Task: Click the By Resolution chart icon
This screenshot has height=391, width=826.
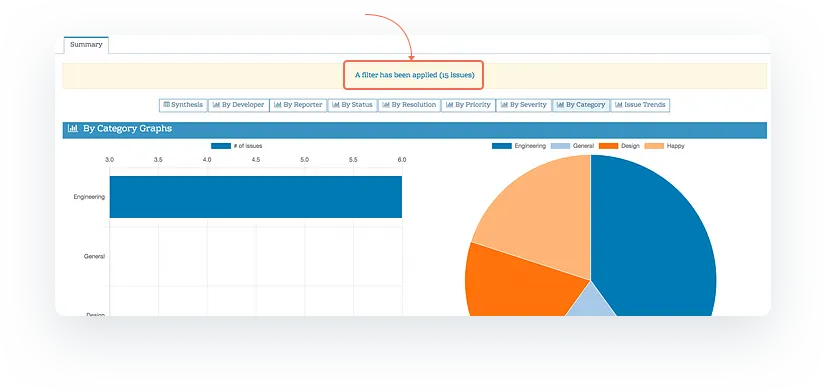Action: pos(386,105)
